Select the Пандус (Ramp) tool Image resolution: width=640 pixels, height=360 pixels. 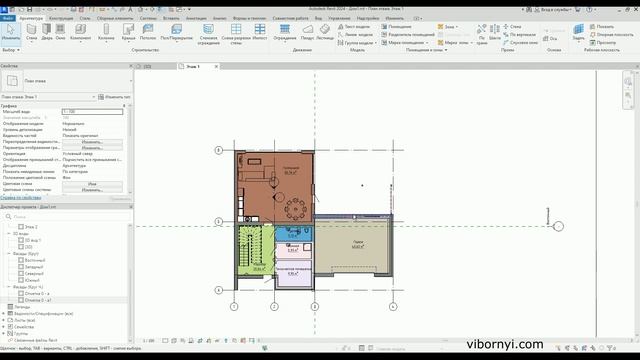(x=307, y=32)
